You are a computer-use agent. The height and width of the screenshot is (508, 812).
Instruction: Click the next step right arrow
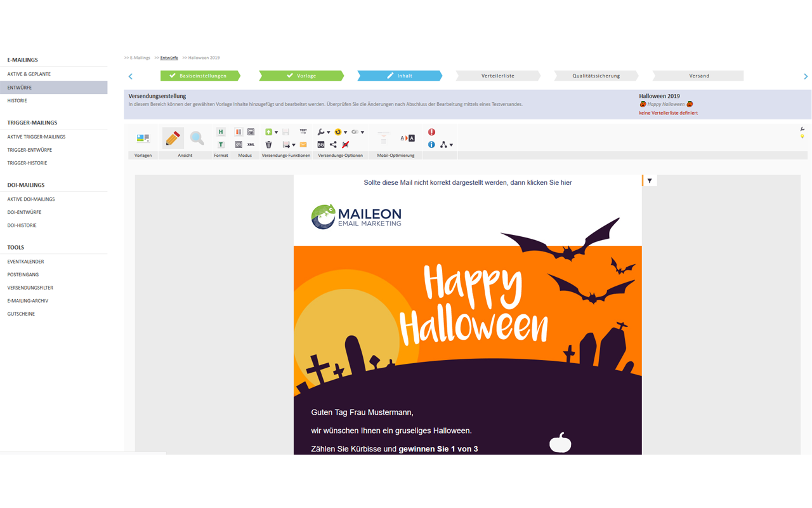pos(806,76)
